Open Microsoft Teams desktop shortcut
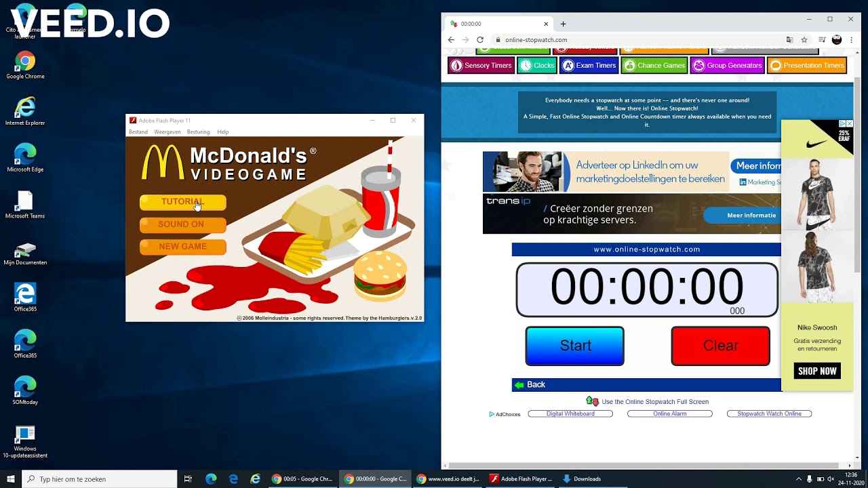The width and height of the screenshot is (868, 488). 25,205
